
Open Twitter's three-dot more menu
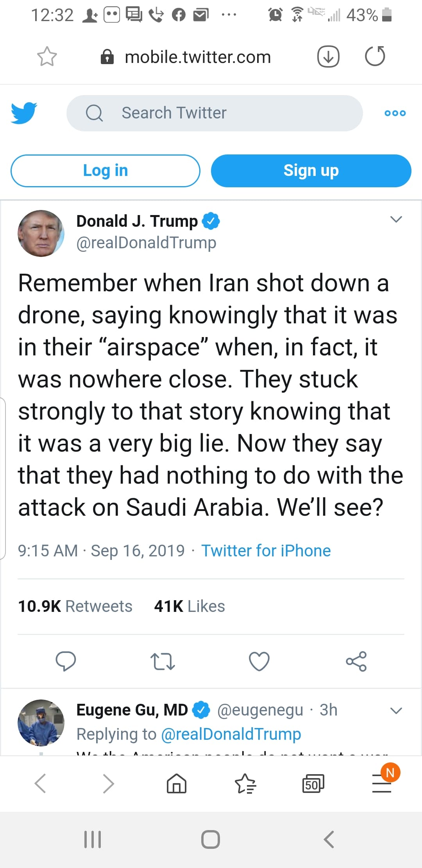coord(395,113)
